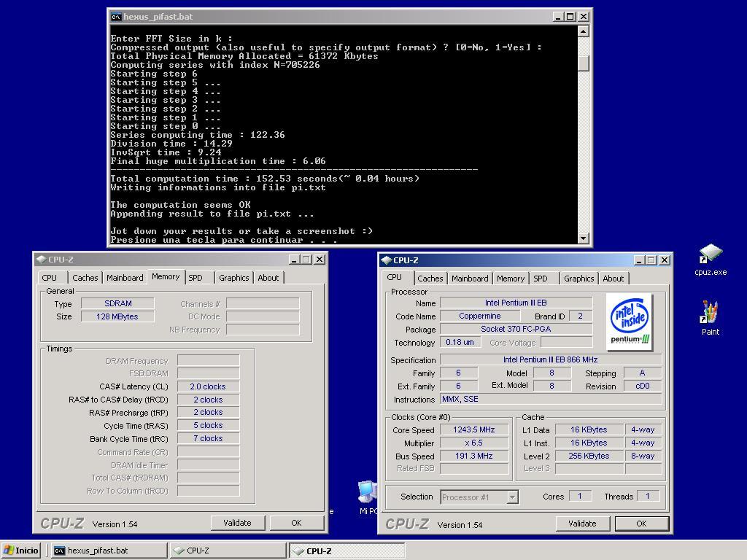Click the CAS# Latency 2.0 clocks field
Viewport: 747px width, 560px height.
pyautogui.click(x=208, y=386)
